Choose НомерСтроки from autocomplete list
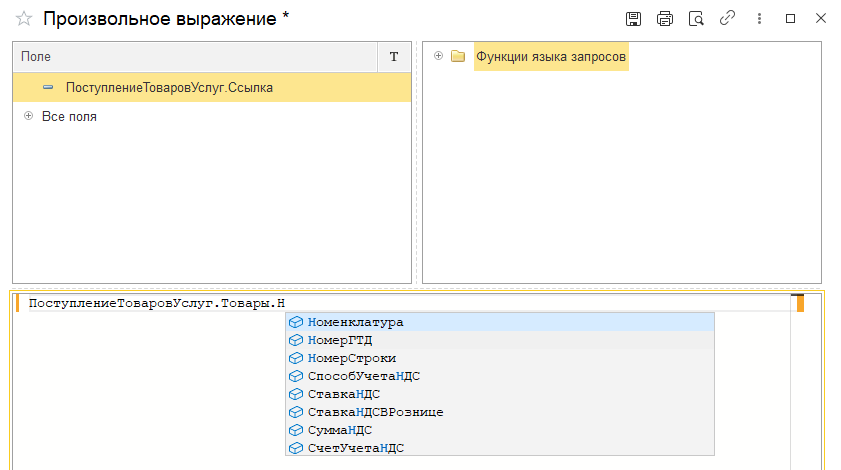 [x=500, y=358]
